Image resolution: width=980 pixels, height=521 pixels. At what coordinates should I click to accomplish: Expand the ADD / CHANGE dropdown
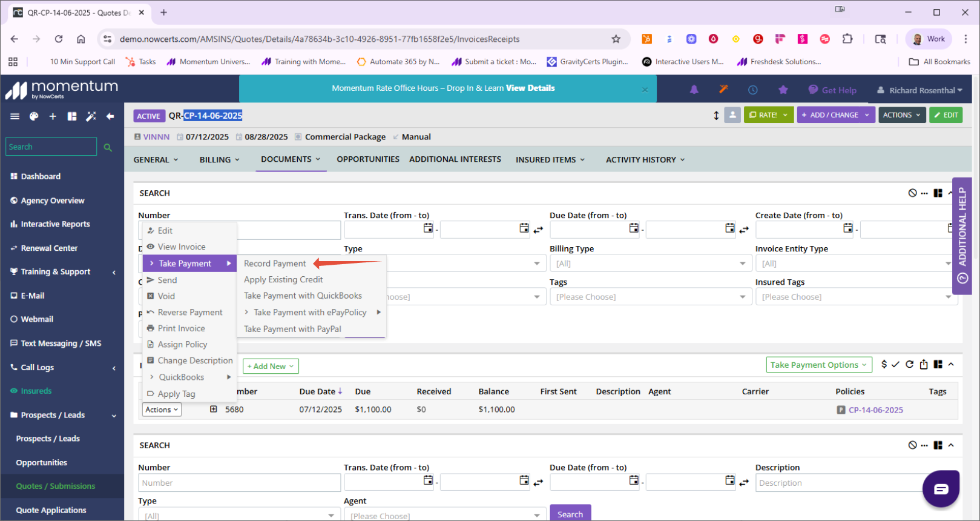tap(835, 114)
